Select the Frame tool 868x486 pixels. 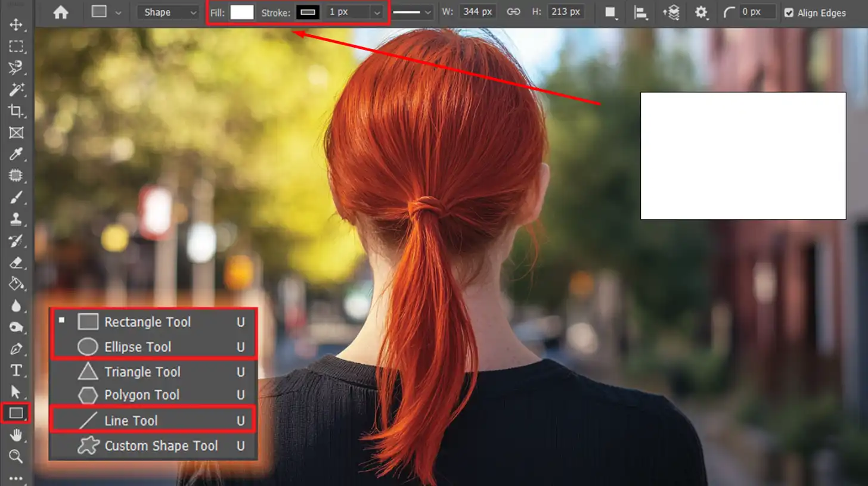pos(16,133)
